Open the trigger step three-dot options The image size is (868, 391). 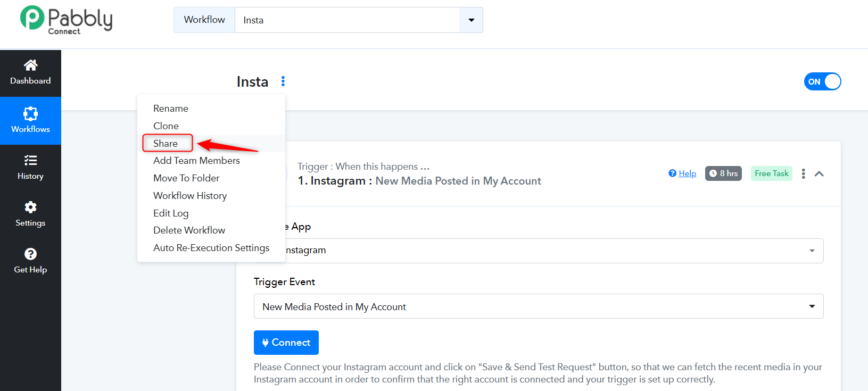pos(804,173)
